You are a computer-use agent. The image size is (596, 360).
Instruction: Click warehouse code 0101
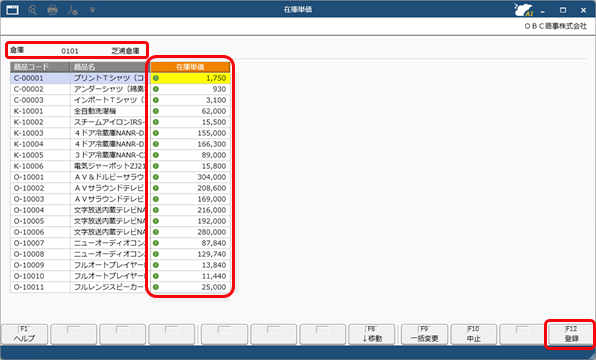[x=70, y=51]
